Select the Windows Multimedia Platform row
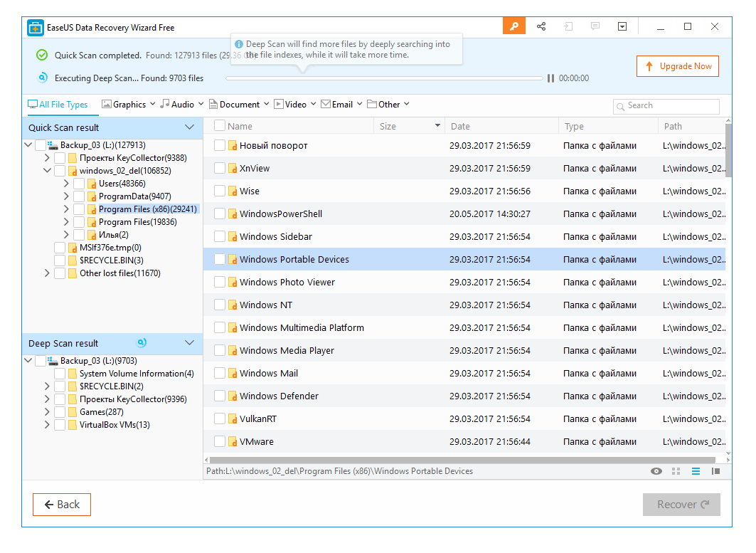Image resolution: width=756 pixels, height=553 pixels. point(464,327)
